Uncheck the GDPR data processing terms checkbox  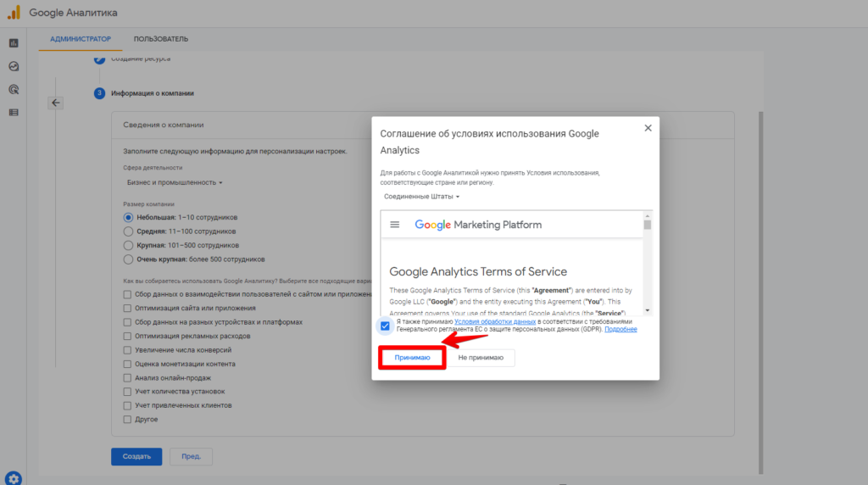coord(385,326)
